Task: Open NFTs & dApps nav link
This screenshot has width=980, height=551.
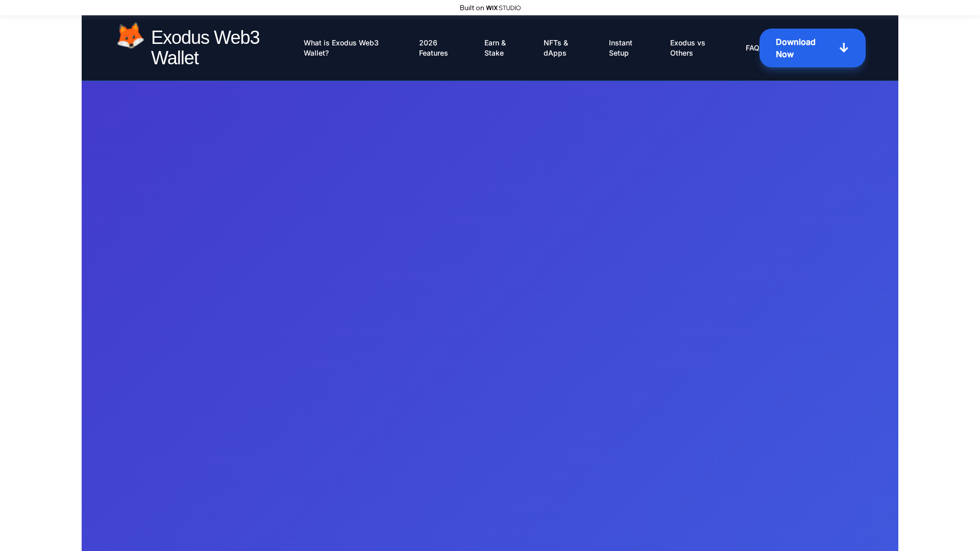Action: click(x=556, y=48)
